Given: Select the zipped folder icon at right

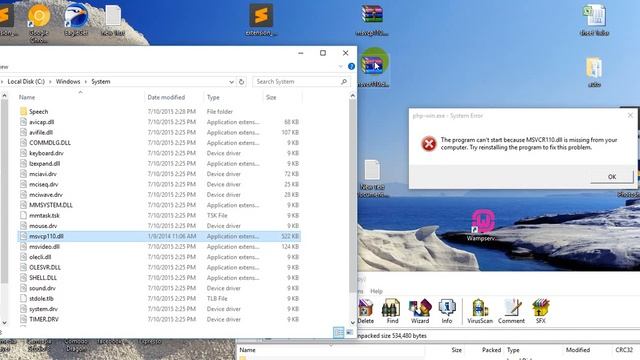Looking at the screenshot, I should [x=594, y=72].
